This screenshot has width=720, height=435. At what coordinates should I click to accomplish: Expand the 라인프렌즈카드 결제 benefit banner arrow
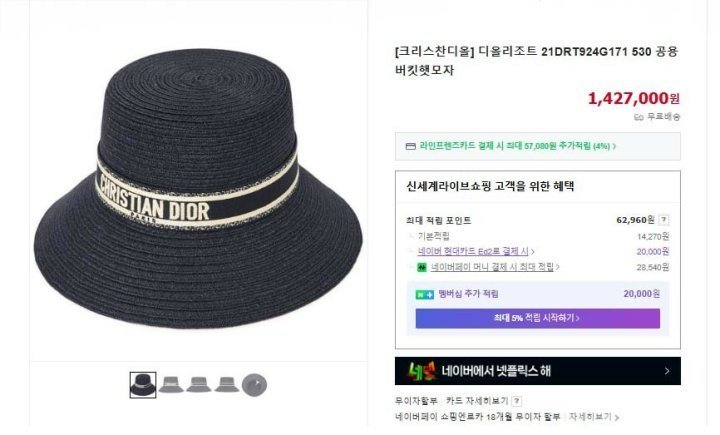tap(614, 146)
